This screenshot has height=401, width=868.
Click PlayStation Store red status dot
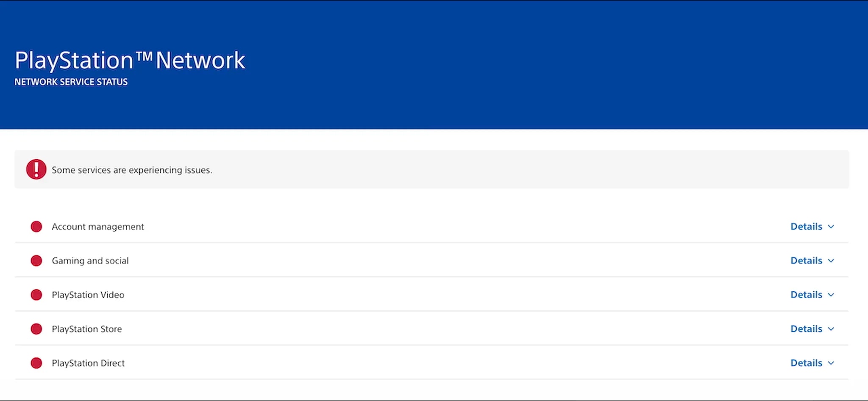pyautogui.click(x=36, y=329)
